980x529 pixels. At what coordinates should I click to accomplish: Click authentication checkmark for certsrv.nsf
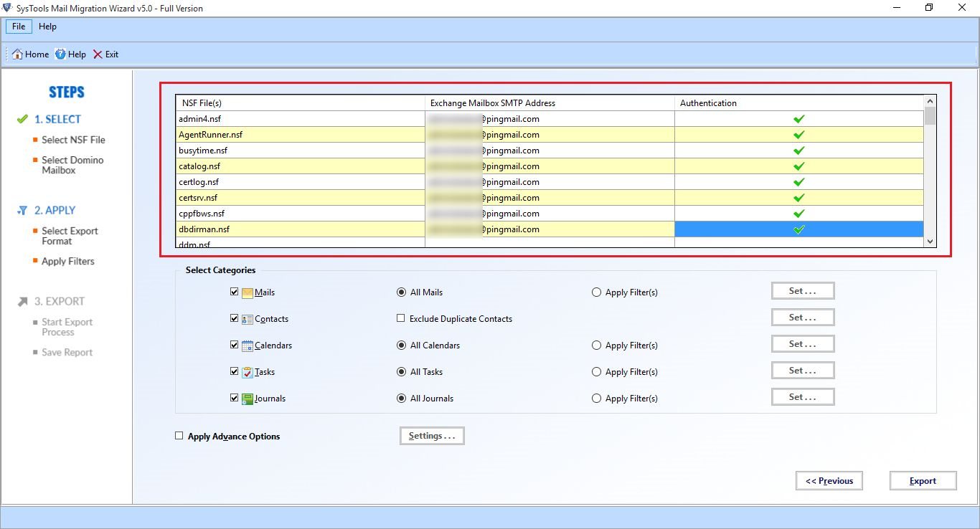[798, 198]
